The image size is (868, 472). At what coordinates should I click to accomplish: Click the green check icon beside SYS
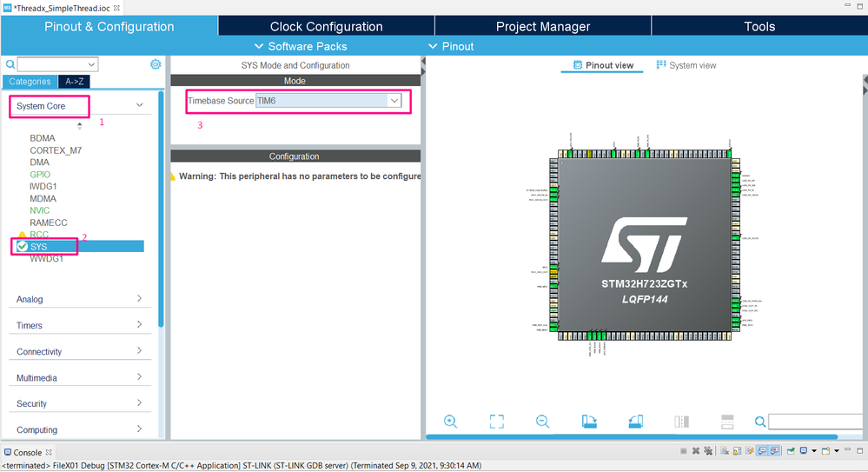coord(22,247)
